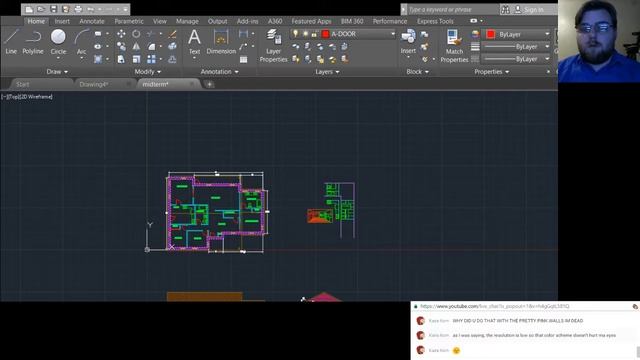Add a new drawing tab with plus
This screenshot has width=640, height=360.
[210, 84]
